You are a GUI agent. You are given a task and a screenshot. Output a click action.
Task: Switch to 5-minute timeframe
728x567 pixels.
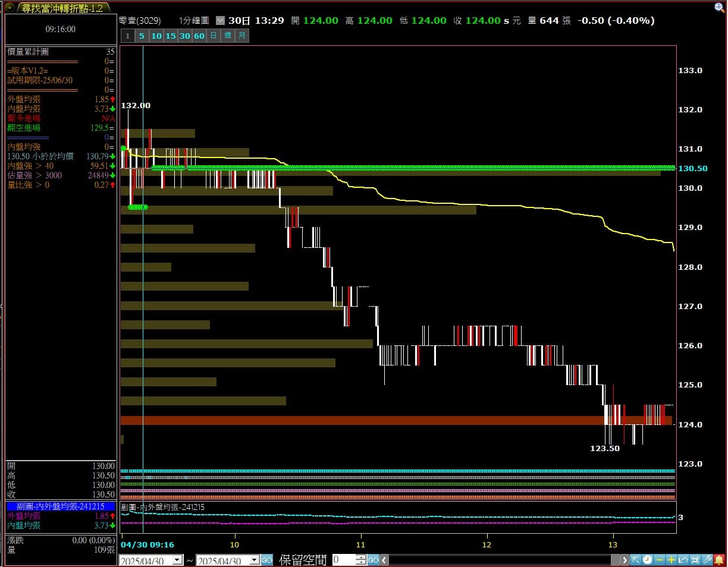click(x=142, y=36)
